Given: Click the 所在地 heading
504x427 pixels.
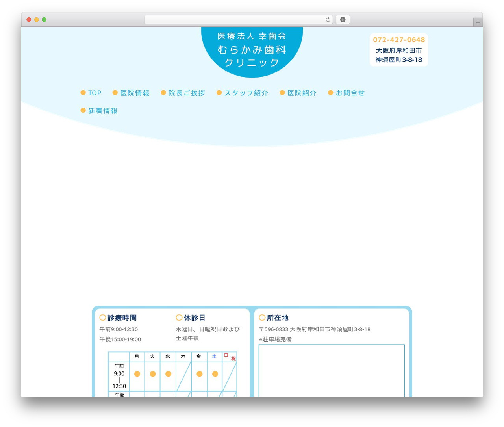Looking at the screenshot, I should click(274, 317).
